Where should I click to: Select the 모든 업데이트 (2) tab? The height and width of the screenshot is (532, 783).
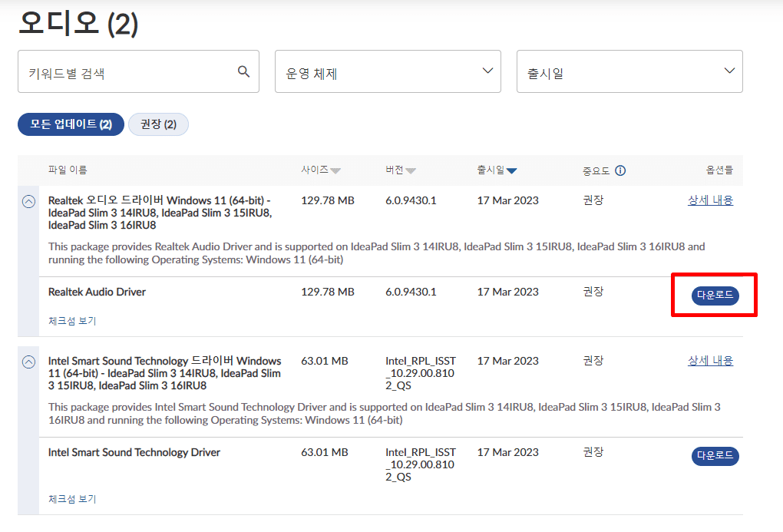[71, 124]
